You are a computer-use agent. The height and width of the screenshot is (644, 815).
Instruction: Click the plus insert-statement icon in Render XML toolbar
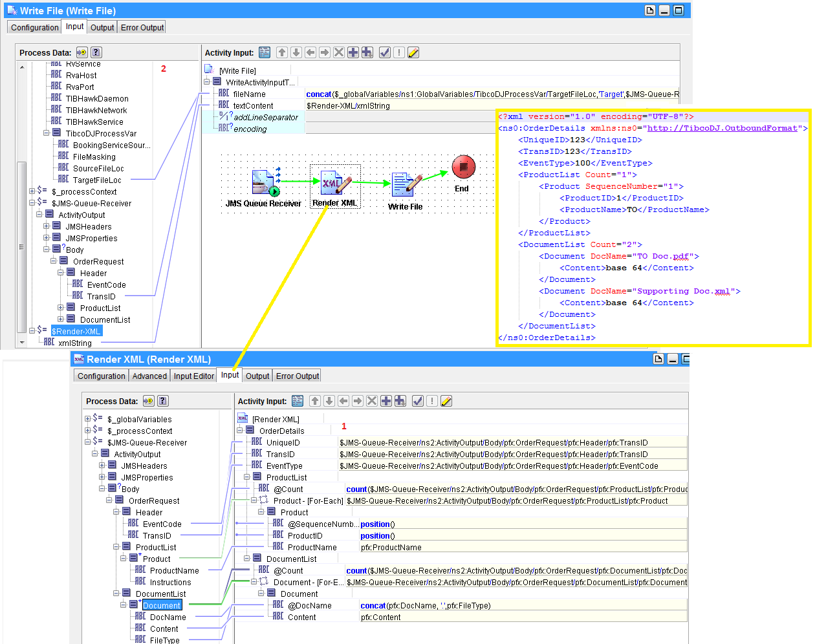pyautogui.click(x=386, y=401)
